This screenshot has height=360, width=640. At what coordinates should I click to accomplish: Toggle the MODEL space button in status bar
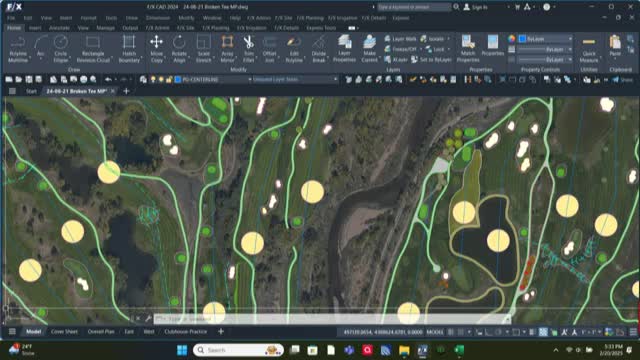(x=435, y=332)
